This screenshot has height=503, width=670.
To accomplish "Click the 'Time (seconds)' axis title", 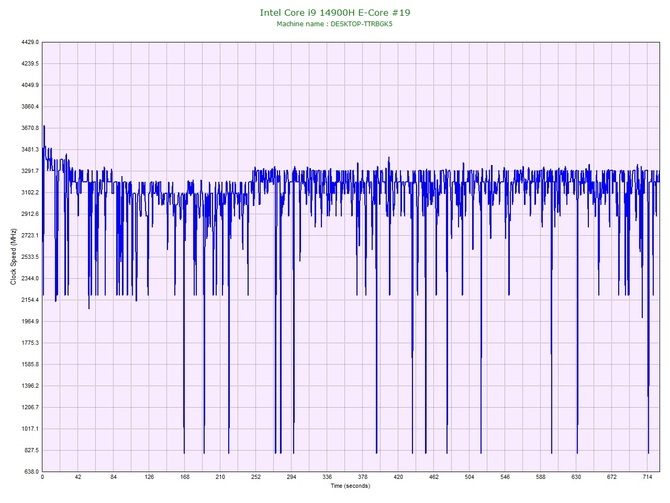I will (350, 486).
